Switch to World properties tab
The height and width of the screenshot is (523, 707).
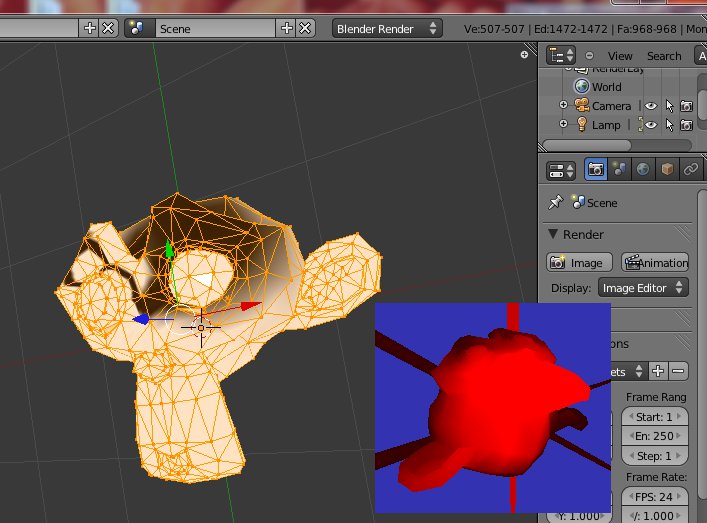pyautogui.click(x=643, y=170)
